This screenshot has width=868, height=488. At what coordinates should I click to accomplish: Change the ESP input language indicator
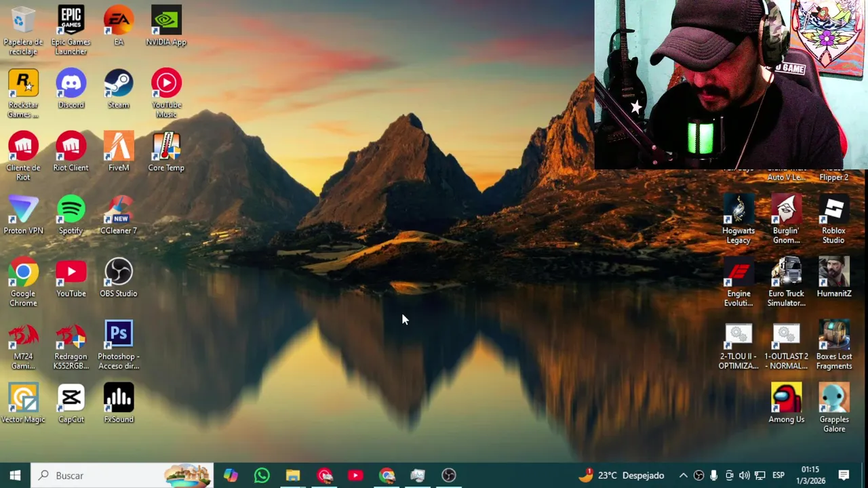coord(778,475)
